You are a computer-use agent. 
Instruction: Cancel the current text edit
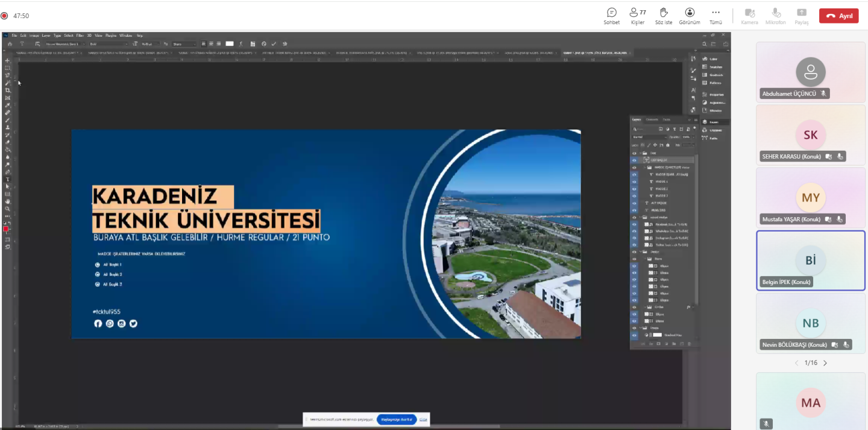264,44
